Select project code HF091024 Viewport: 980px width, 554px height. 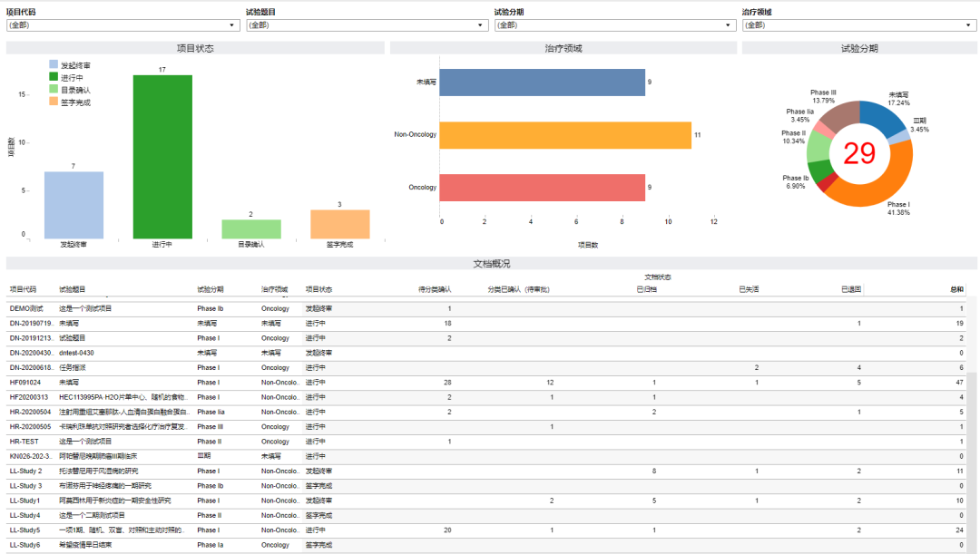pos(25,383)
